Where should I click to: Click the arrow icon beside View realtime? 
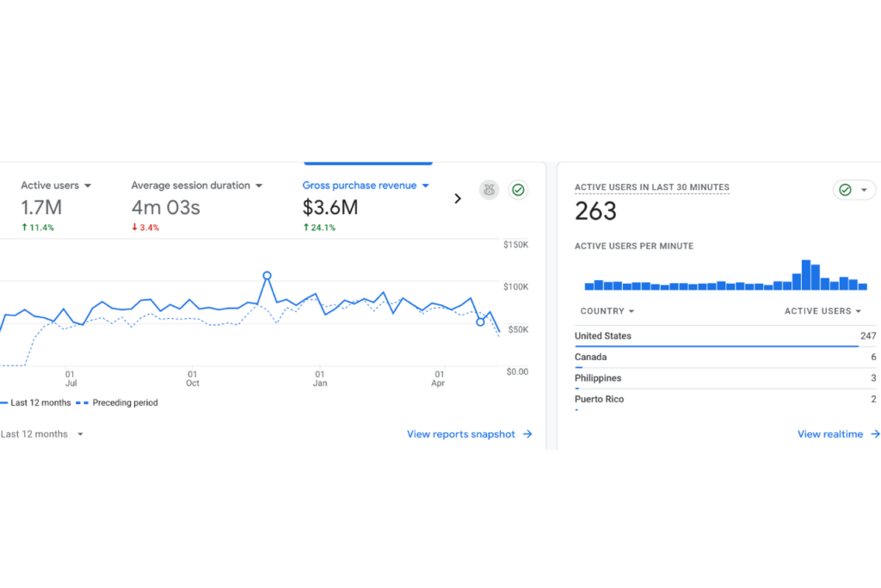875,435
